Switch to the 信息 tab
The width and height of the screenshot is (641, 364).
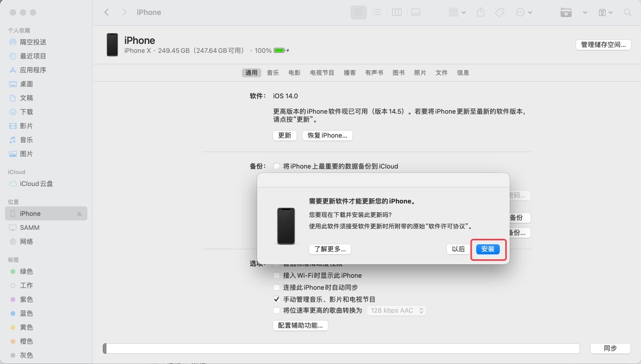463,73
